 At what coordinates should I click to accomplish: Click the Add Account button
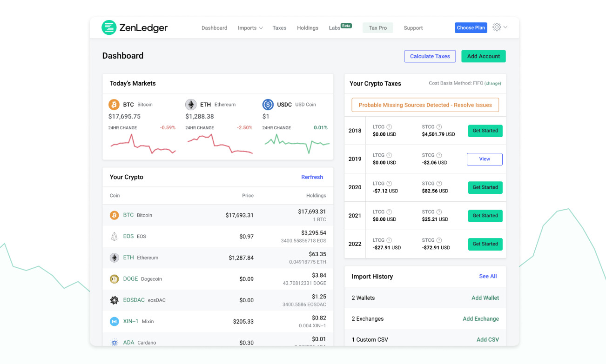484,56
